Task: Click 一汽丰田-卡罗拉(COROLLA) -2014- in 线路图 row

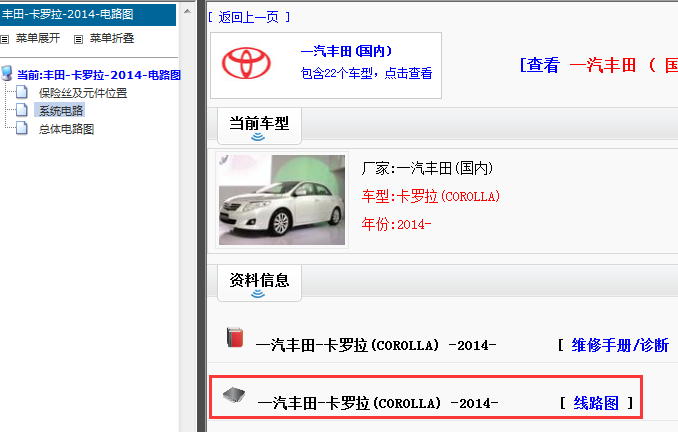Action: pyautogui.click(x=377, y=403)
